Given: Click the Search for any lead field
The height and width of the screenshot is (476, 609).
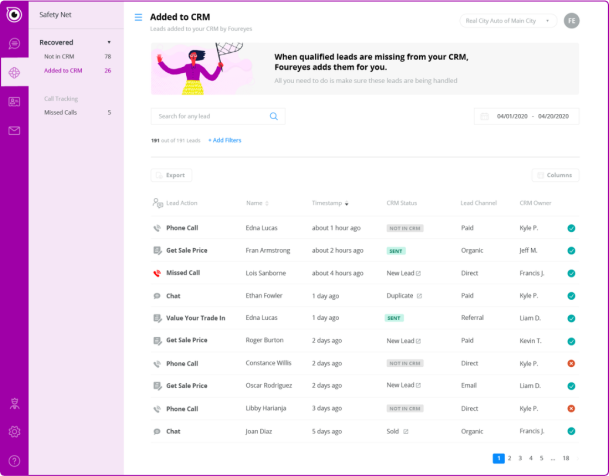Looking at the screenshot, I should pyautogui.click(x=210, y=116).
